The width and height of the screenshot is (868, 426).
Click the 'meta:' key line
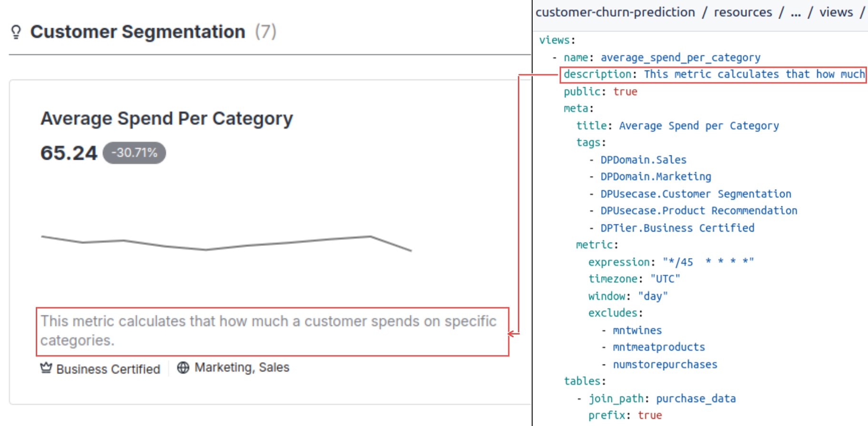tap(579, 109)
